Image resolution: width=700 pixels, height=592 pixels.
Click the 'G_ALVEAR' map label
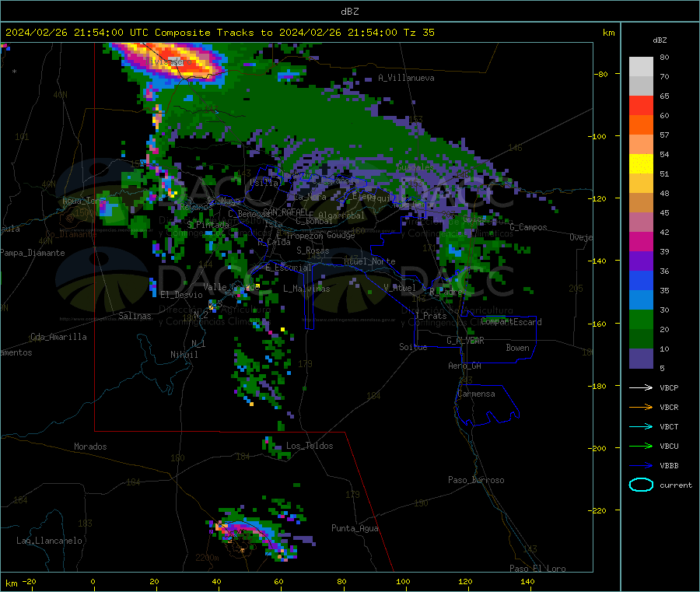465,341
